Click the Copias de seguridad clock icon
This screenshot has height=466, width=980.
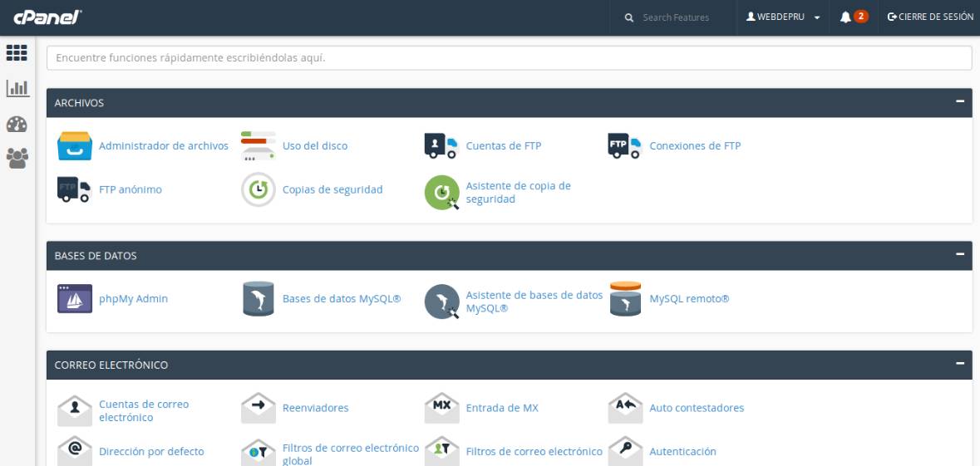coord(257,189)
